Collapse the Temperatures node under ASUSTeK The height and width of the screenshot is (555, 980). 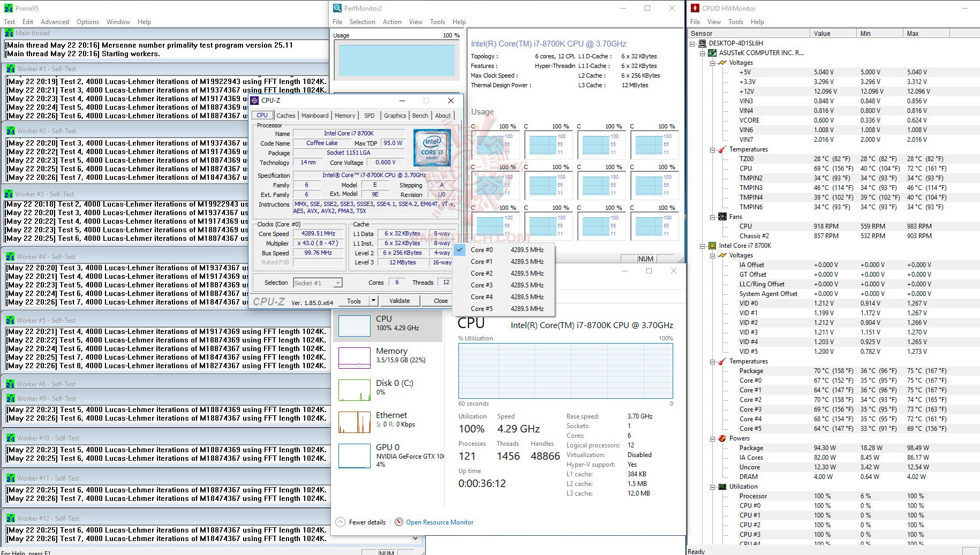click(713, 149)
